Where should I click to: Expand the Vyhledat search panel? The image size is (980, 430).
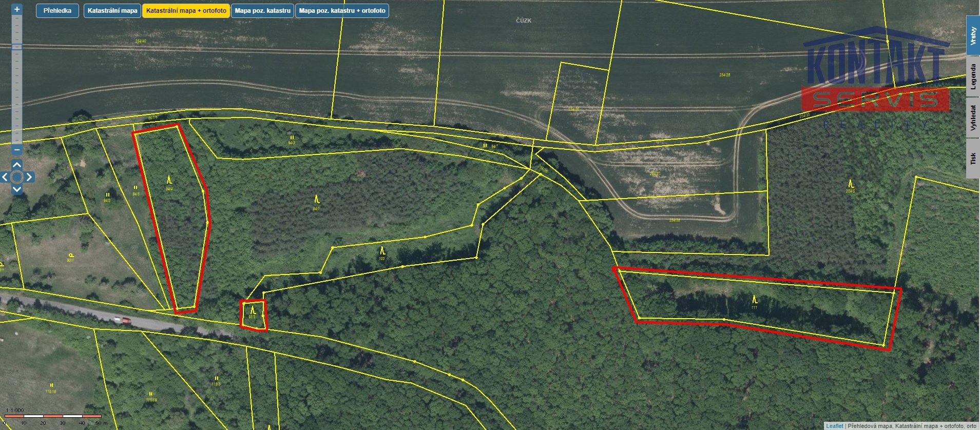pyautogui.click(x=973, y=118)
